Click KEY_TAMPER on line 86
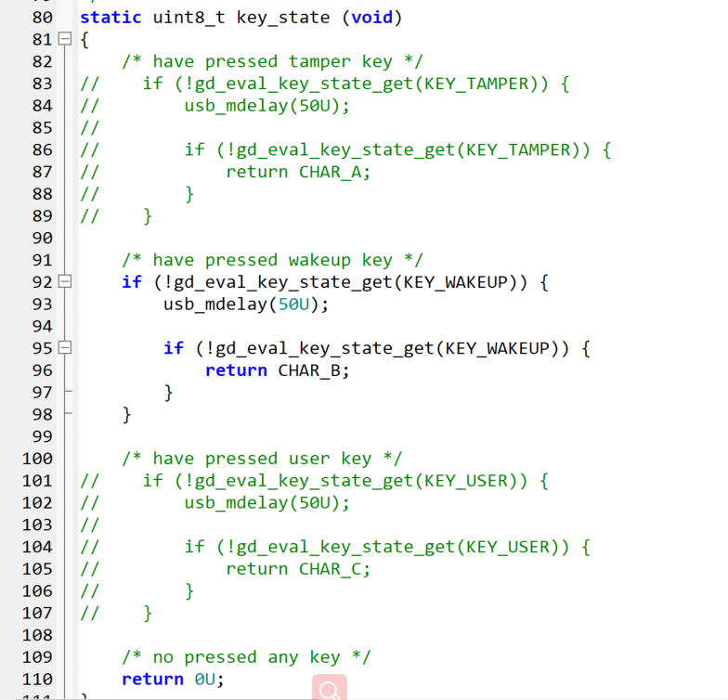The height and width of the screenshot is (700, 728). (x=518, y=150)
